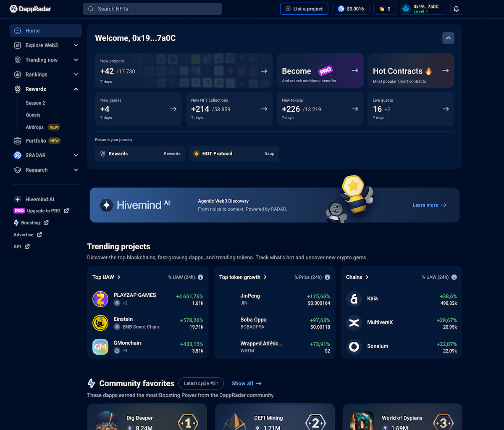Click the Einstein dapp logo
Viewport: 504px width, 430px height.
100,323
